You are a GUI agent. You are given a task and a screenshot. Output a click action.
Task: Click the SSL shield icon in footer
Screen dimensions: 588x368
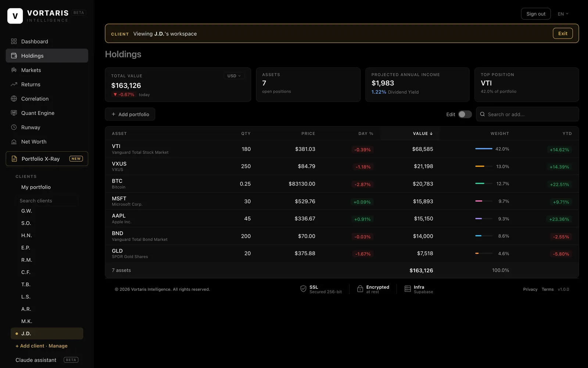(x=303, y=289)
